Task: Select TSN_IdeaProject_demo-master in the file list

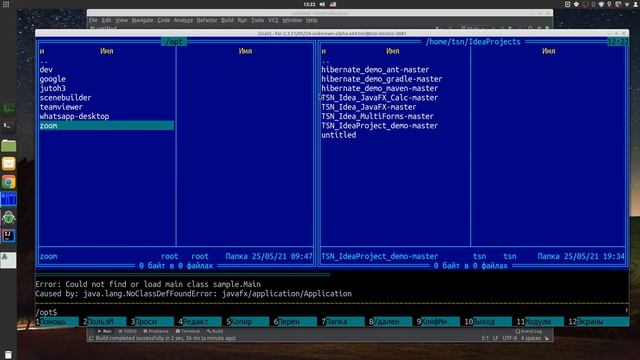Action: [x=380, y=126]
